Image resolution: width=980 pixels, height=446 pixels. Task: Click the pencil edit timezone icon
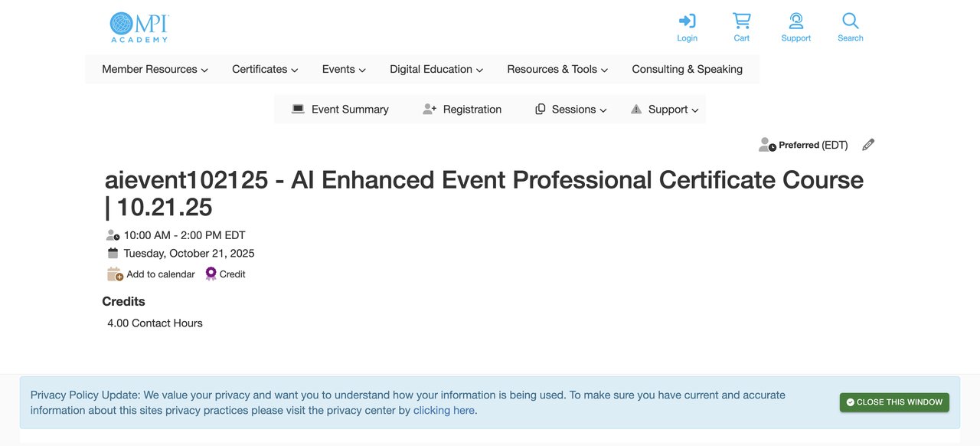(x=867, y=145)
